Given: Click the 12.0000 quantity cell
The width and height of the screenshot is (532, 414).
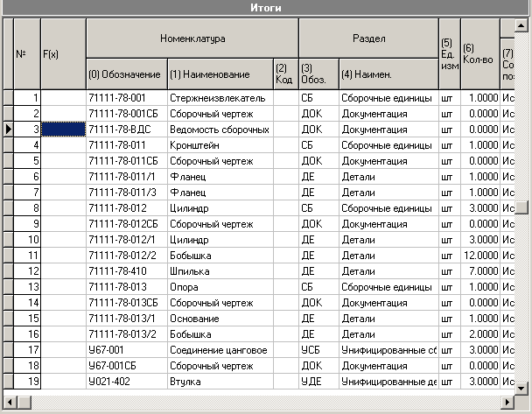Looking at the screenshot, I should click(x=479, y=256).
